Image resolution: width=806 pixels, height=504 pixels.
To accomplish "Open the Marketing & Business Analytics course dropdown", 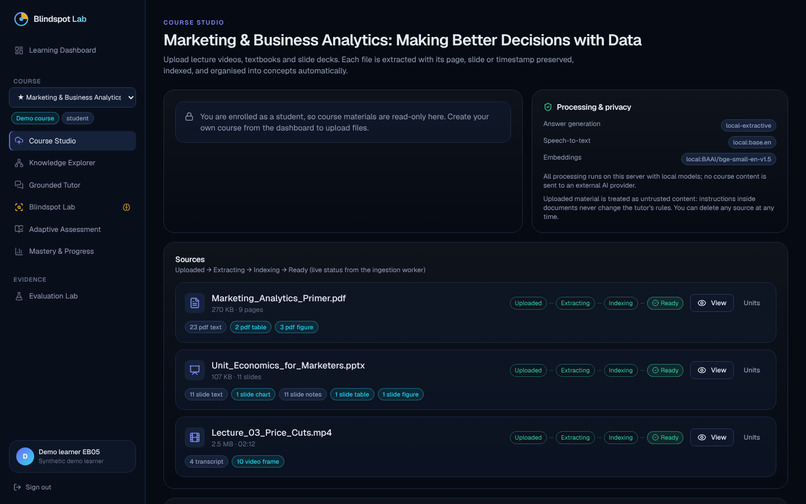I will (x=72, y=98).
